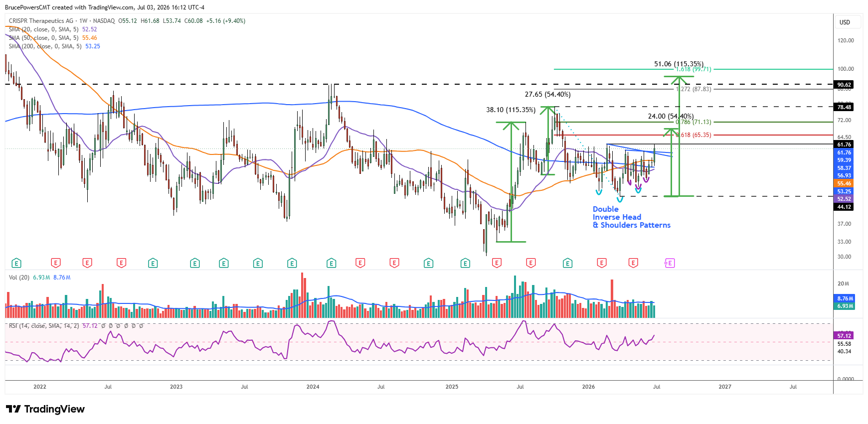Open the USD currency selector on price axis
This screenshot has height=424, width=868.
tap(845, 22)
